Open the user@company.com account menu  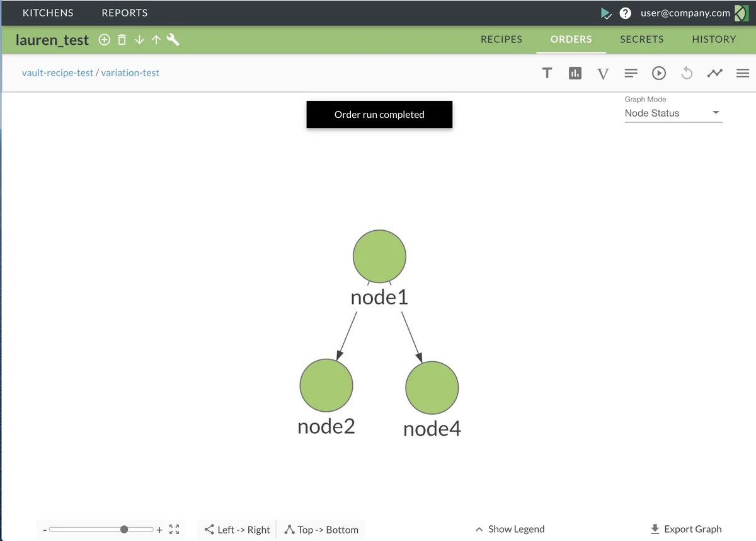tap(685, 13)
